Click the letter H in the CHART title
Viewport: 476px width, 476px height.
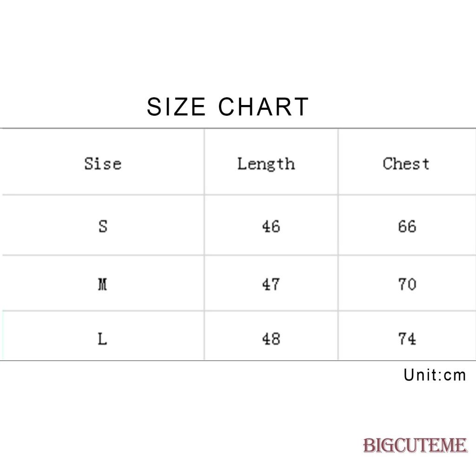[246, 107]
